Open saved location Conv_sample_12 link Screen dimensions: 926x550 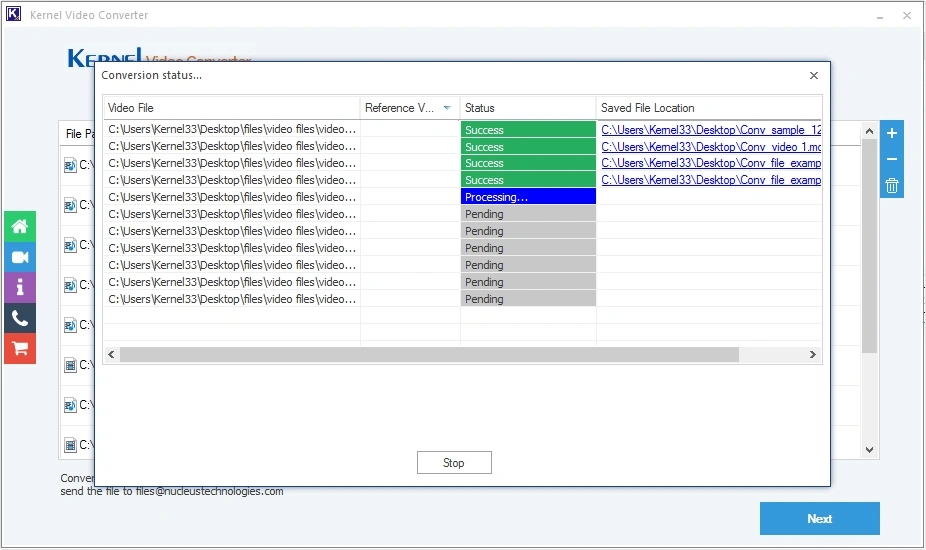[711, 130]
